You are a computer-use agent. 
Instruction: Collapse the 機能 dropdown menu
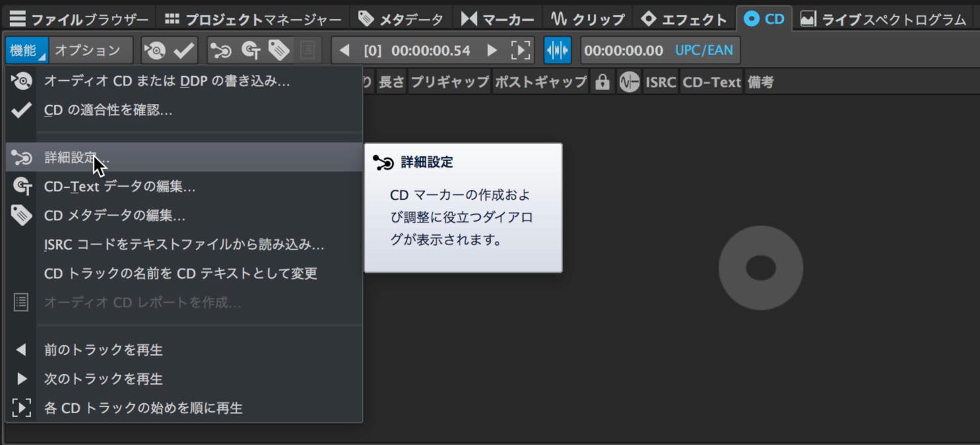(x=26, y=50)
